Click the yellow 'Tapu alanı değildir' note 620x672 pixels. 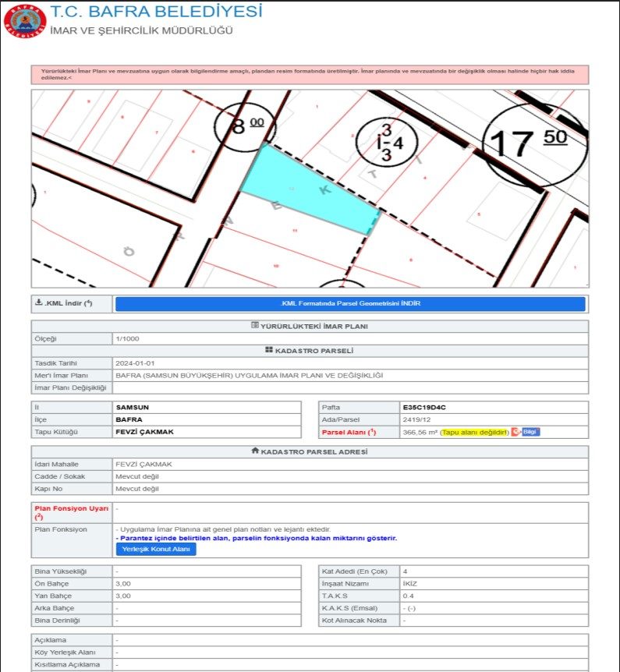pos(475,433)
